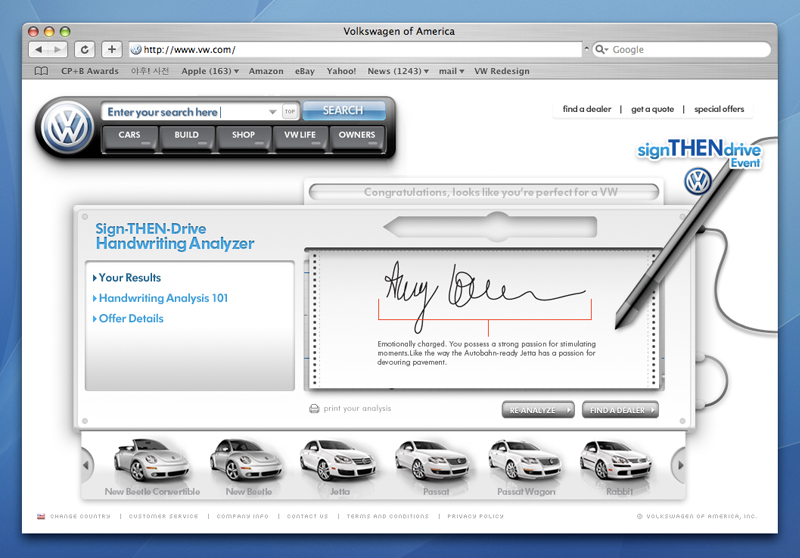Screen dimensions: 800x558
Task: Click print your analysis link text
Action: [357, 409]
